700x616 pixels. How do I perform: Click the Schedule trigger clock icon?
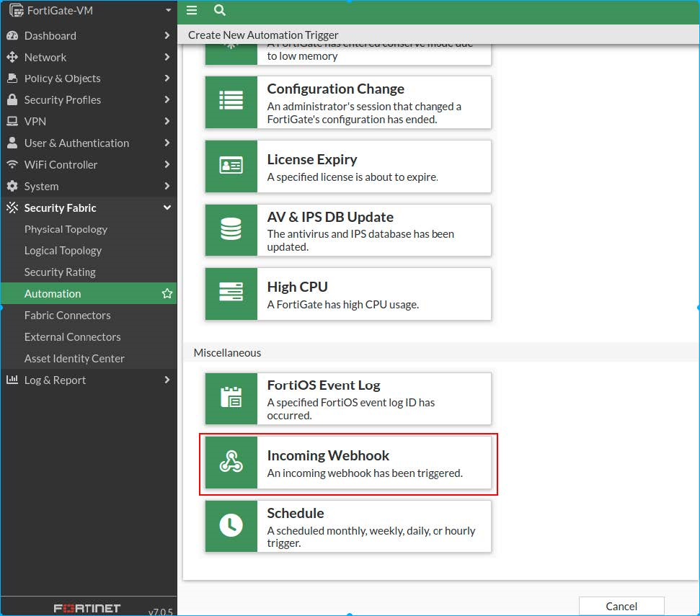click(x=231, y=526)
